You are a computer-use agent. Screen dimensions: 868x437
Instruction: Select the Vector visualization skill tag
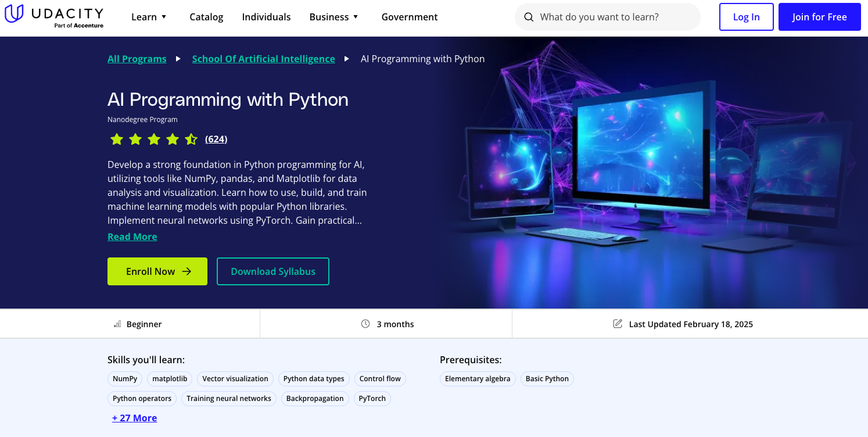click(x=235, y=379)
